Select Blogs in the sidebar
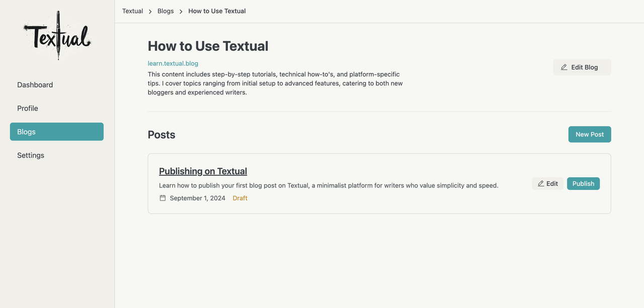This screenshot has height=308, width=644. pos(57,132)
